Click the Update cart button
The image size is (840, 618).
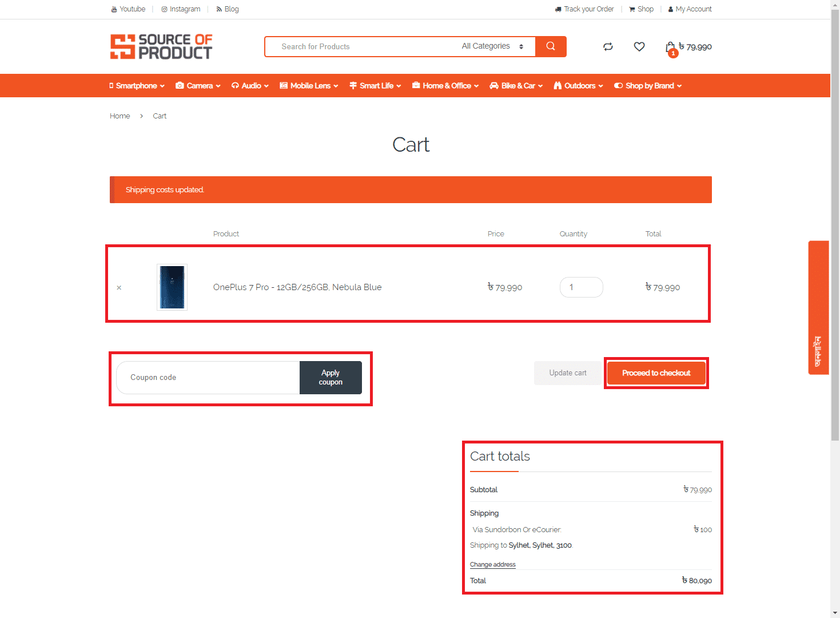(x=568, y=373)
